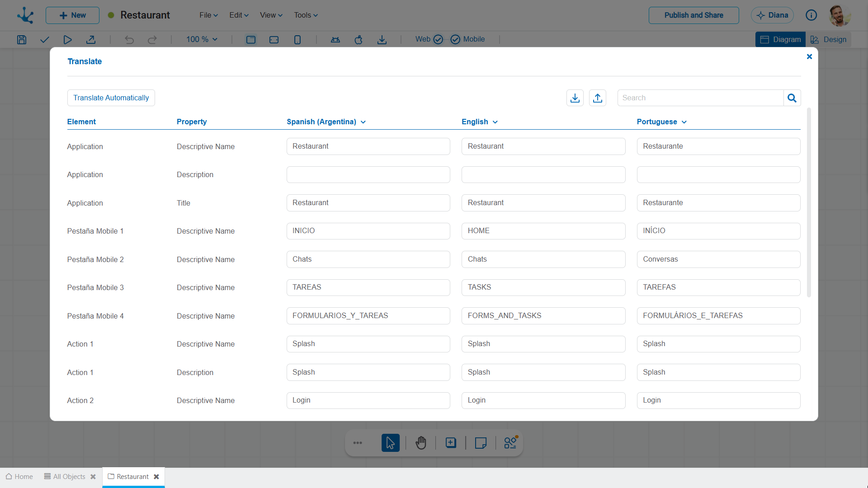Click the download translations icon in dialog

[x=575, y=98]
